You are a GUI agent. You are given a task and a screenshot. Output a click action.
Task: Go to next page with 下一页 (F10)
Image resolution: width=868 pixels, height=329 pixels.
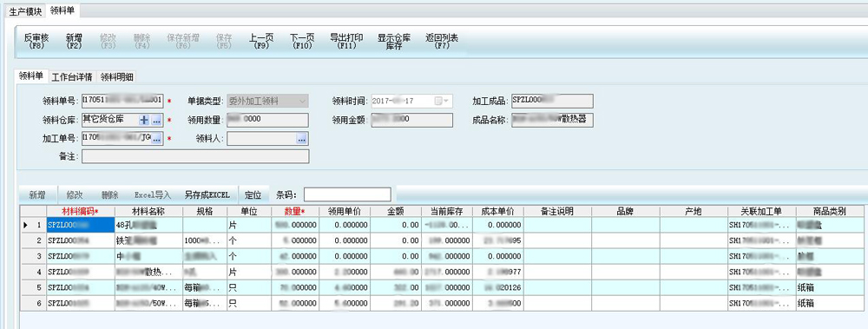(x=302, y=42)
